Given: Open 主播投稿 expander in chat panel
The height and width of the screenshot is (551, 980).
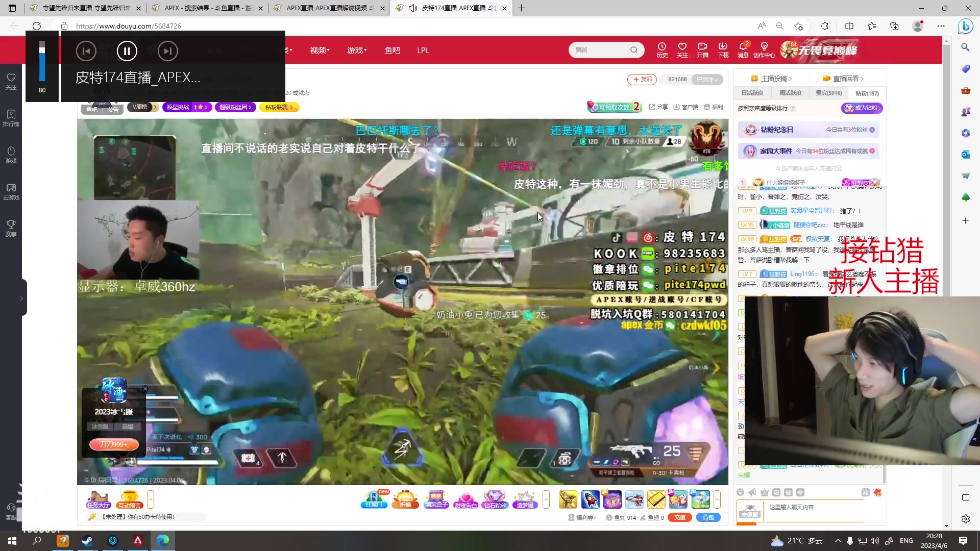Looking at the screenshot, I should (771, 79).
